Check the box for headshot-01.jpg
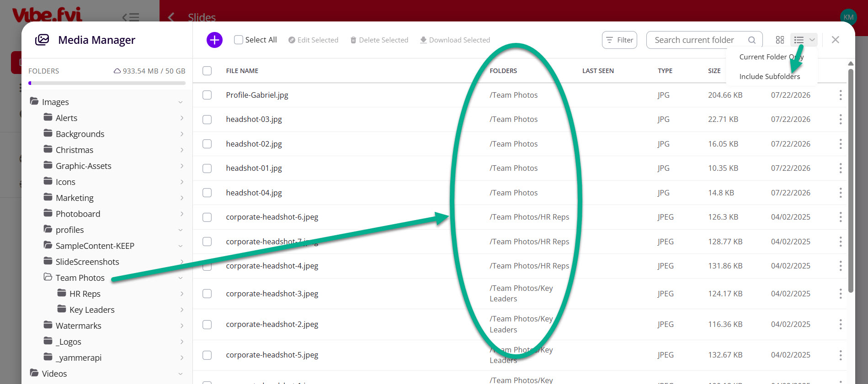This screenshot has height=384, width=868. point(207,168)
